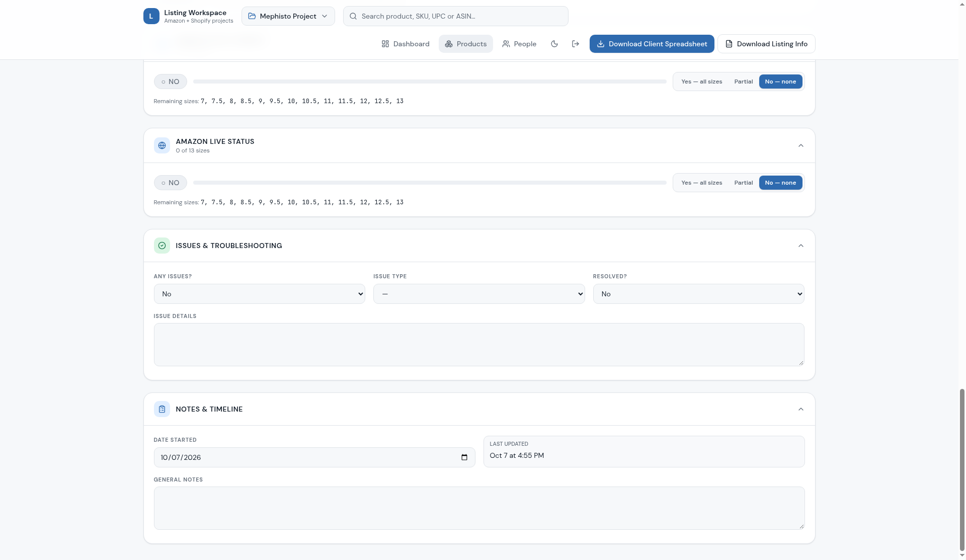Open the Issue Type dropdown
This screenshot has height=560, width=966.
[x=479, y=294]
